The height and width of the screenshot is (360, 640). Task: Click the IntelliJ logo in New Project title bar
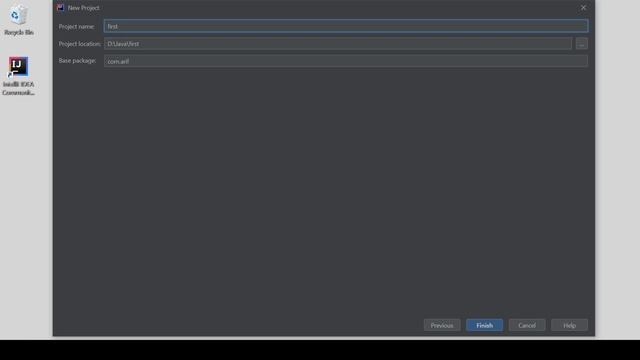point(60,8)
